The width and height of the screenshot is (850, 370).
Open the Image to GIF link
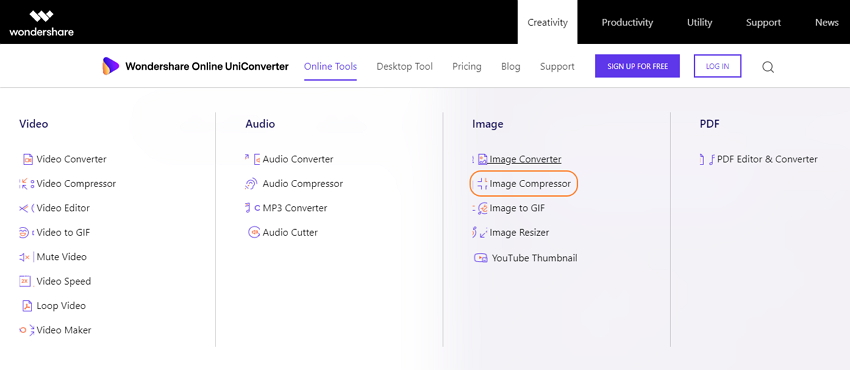[517, 208]
